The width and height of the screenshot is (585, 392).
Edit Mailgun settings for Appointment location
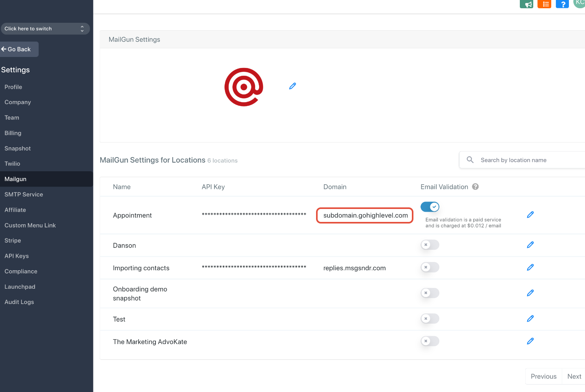[530, 214]
